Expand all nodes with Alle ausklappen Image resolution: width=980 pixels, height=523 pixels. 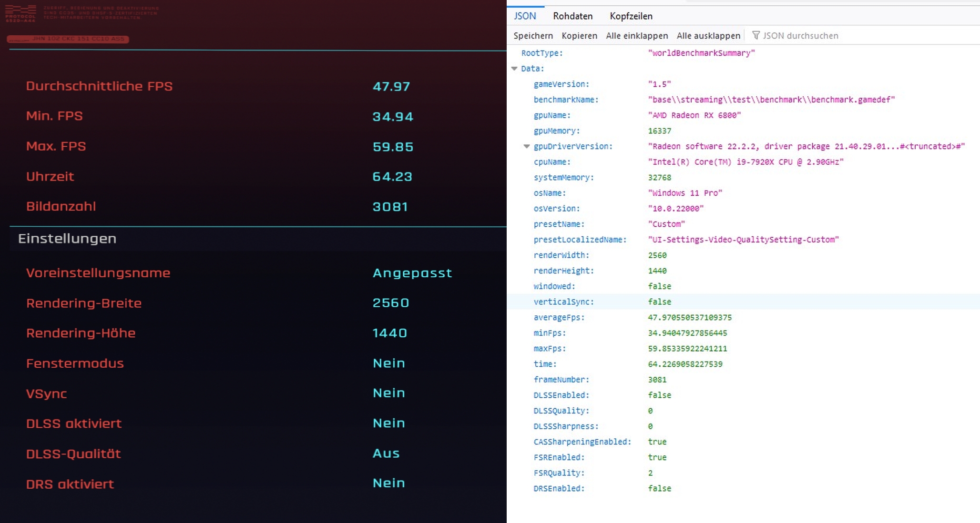[708, 36]
